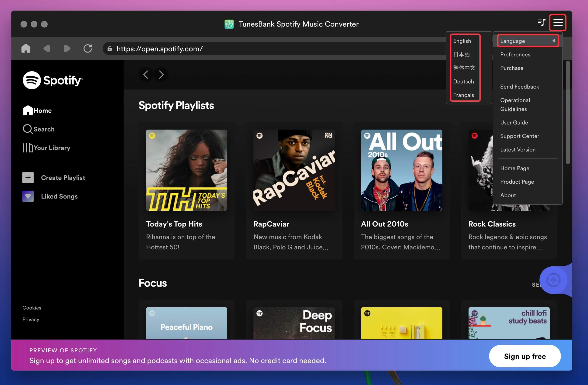Check Latest Version menu item
588x385 pixels.
518,150
